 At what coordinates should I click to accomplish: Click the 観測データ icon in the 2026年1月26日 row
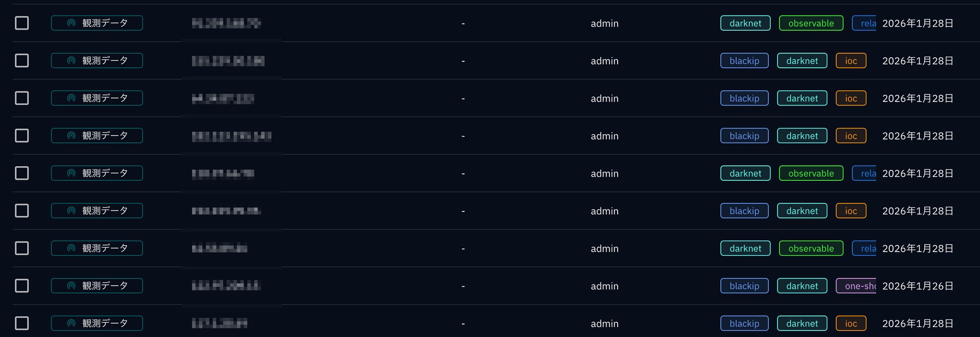click(x=71, y=286)
